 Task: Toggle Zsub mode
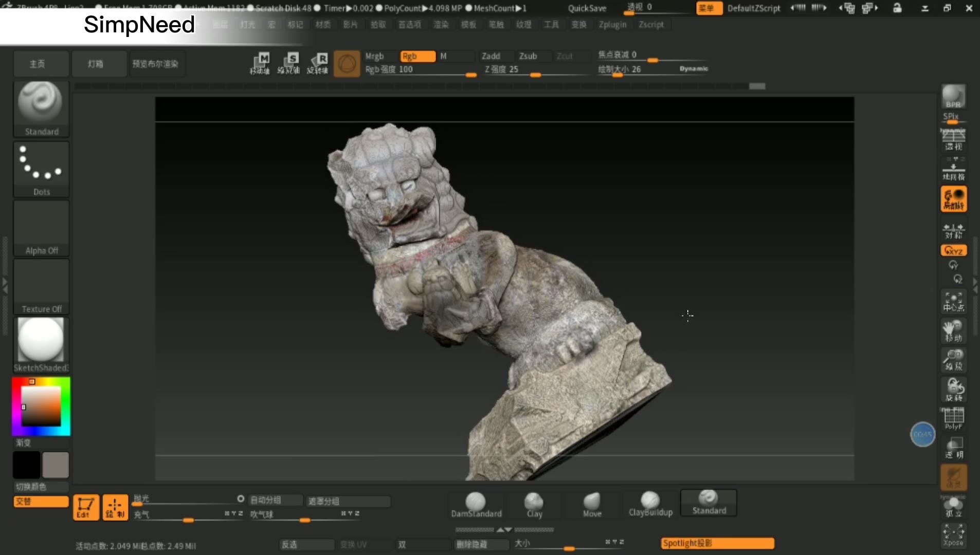(534, 56)
